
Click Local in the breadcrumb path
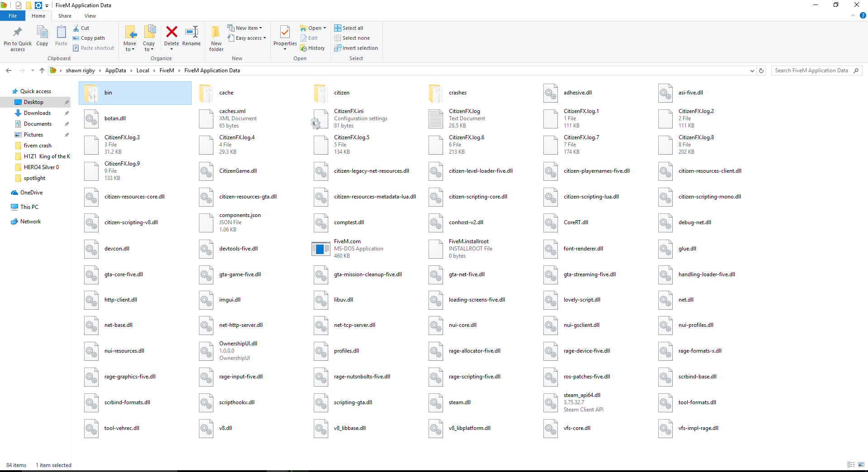tap(143, 71)
